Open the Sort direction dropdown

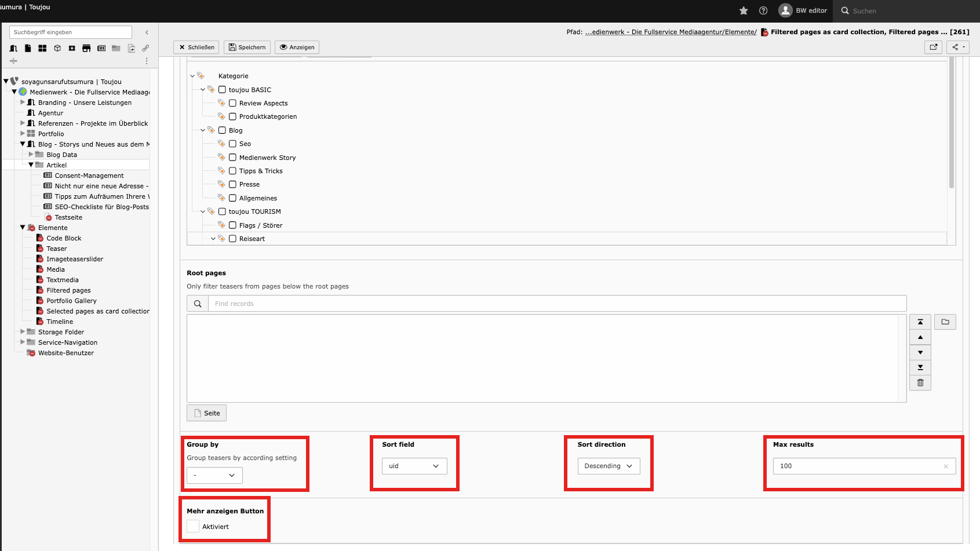click(608, 466)
